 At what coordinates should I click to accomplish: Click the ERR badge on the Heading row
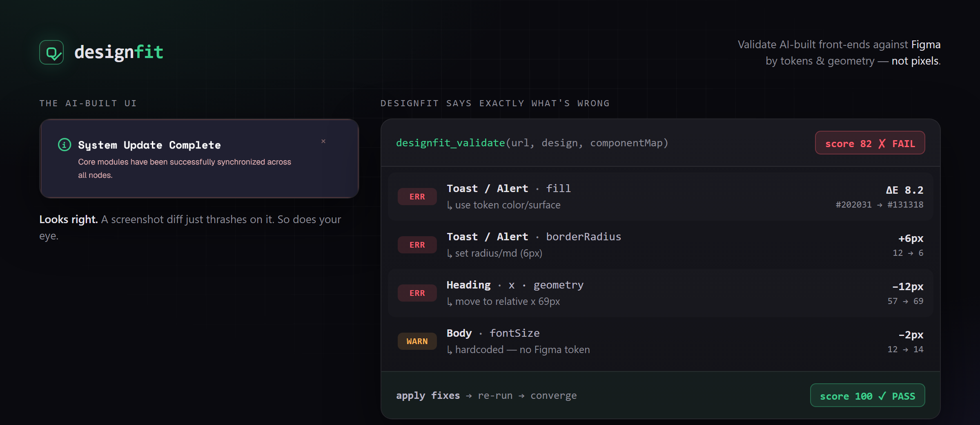(x=417, y=293)
